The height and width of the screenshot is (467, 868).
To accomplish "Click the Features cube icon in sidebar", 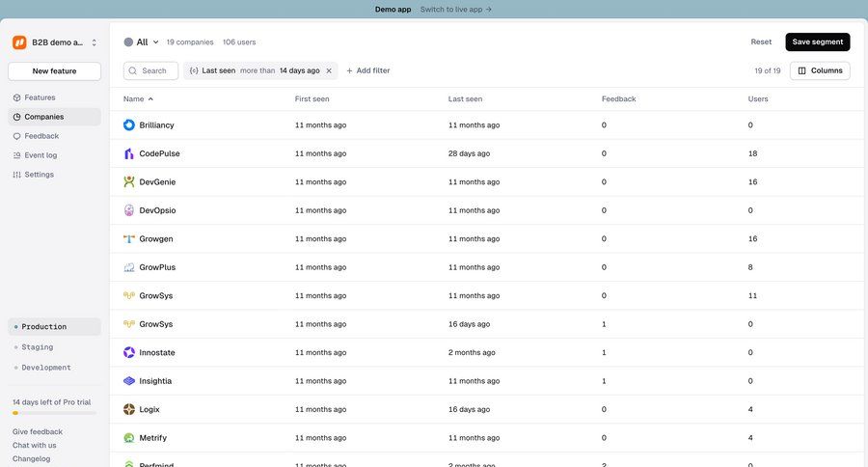I will coord(16,97).
